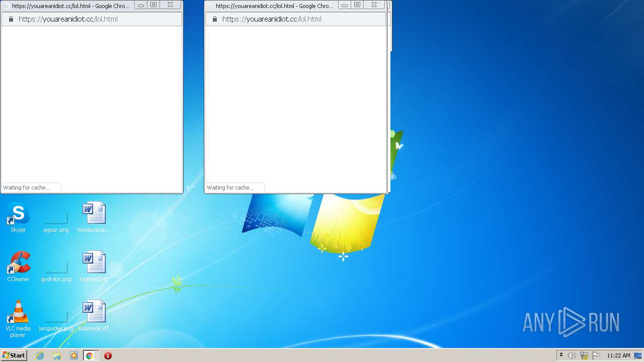Open Windows Media Player taskbar icon

pos(74,355)
